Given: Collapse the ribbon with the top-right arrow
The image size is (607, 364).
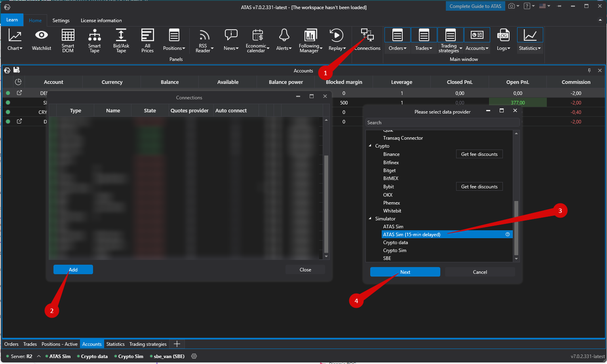Looking at the screenshot, I should [600, 20].
